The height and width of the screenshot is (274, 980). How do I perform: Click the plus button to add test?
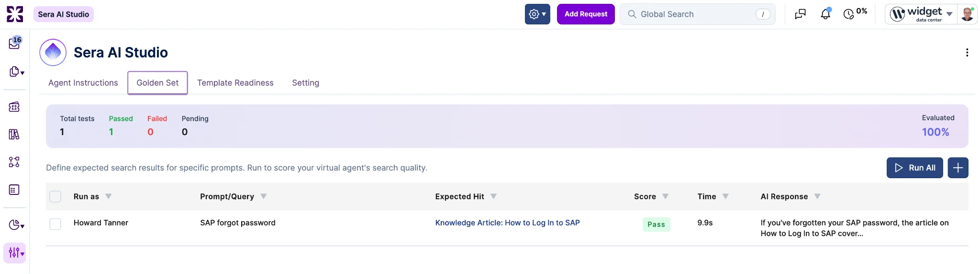click(958, 168)
